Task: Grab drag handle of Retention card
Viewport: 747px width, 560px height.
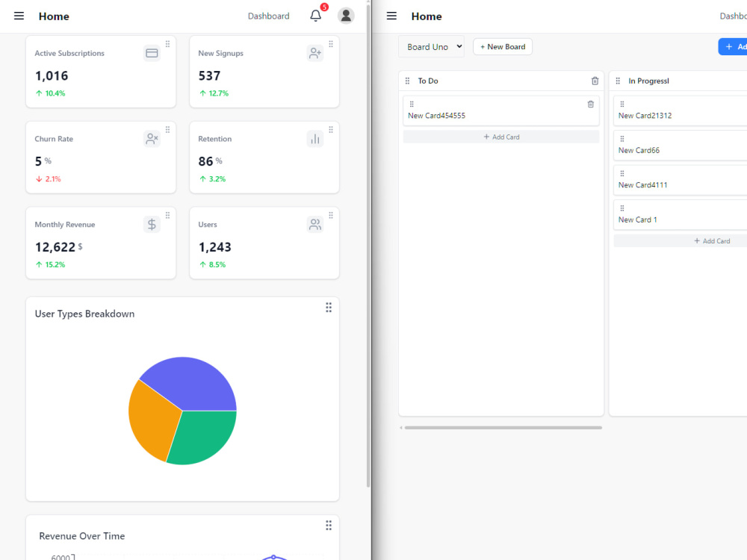Action: click(x=331, y=129)
